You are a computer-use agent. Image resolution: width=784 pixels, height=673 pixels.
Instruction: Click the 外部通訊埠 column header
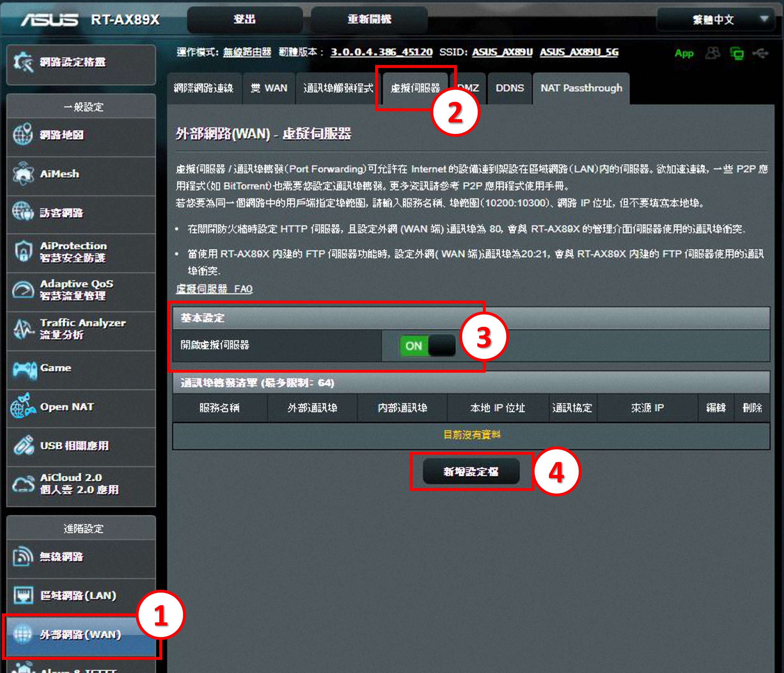point(312,408)
